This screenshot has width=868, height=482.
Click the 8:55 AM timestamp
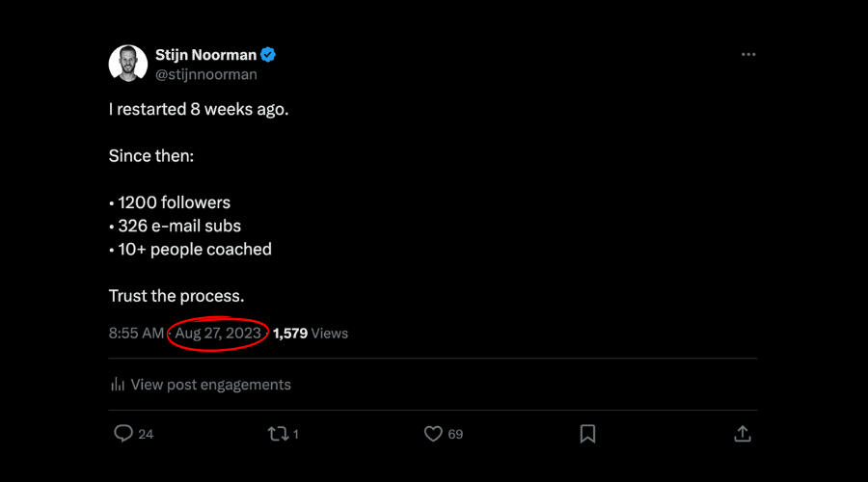(x=136, y=334)
